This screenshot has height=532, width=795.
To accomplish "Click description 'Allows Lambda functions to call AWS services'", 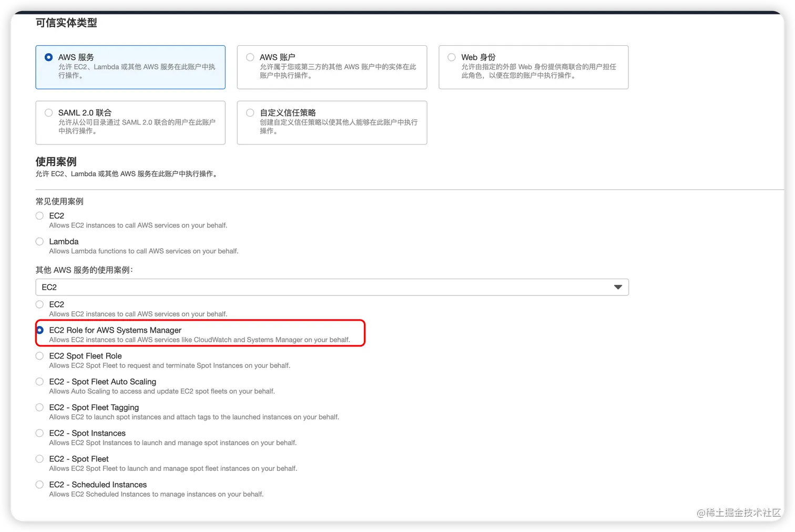I will point(144,251).
